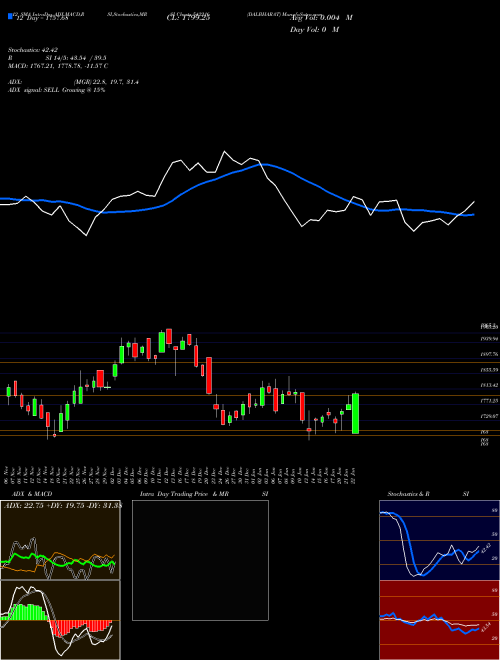Click the MACD: 1767.21 values line
This screenshot has height=660, width=500.
(58, 66)
